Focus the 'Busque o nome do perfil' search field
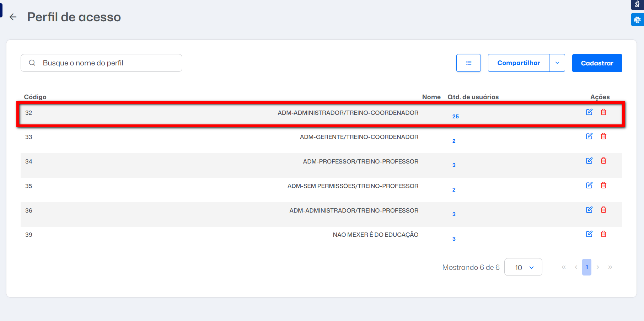Viewport: 644px width, 321px height. (x=101, y=63)
